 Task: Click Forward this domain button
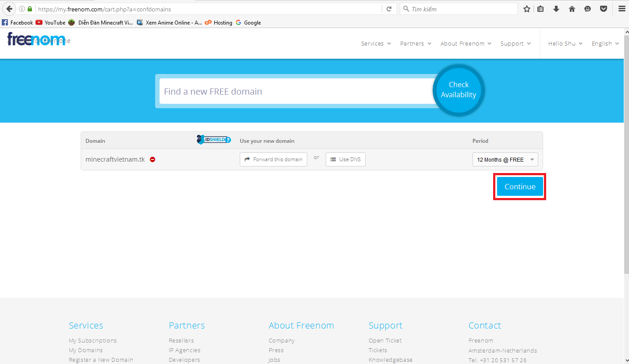pos(274,159)
